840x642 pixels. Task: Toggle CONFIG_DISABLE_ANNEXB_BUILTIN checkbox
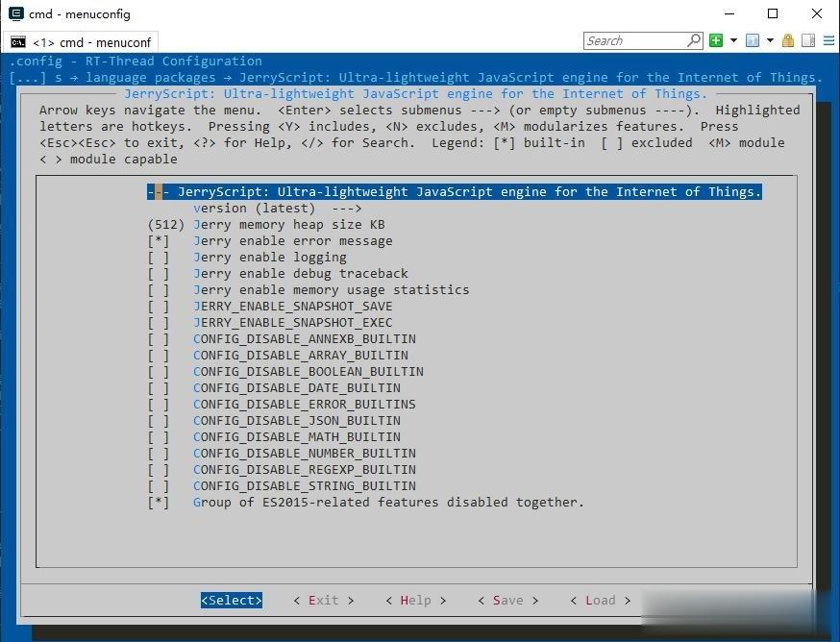point(158,339)
